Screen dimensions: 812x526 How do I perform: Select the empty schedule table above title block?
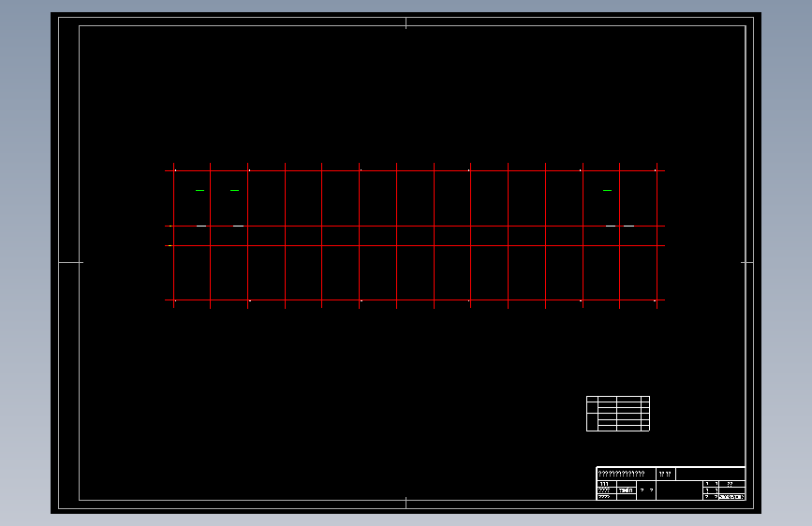click(618, 414)
